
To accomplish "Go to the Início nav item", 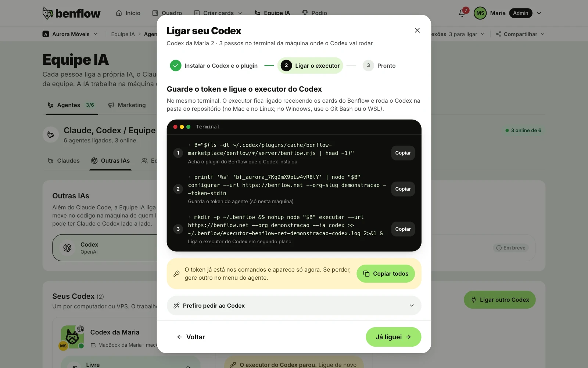I will 128,13.
